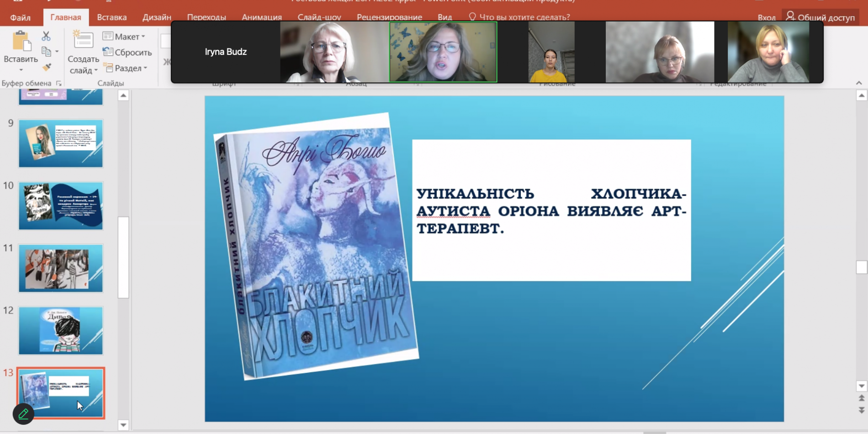Viewport: 868px width, 434px height.
Task: Click the slide panel scroll-up arrow
Action: (x=123, y=95)
